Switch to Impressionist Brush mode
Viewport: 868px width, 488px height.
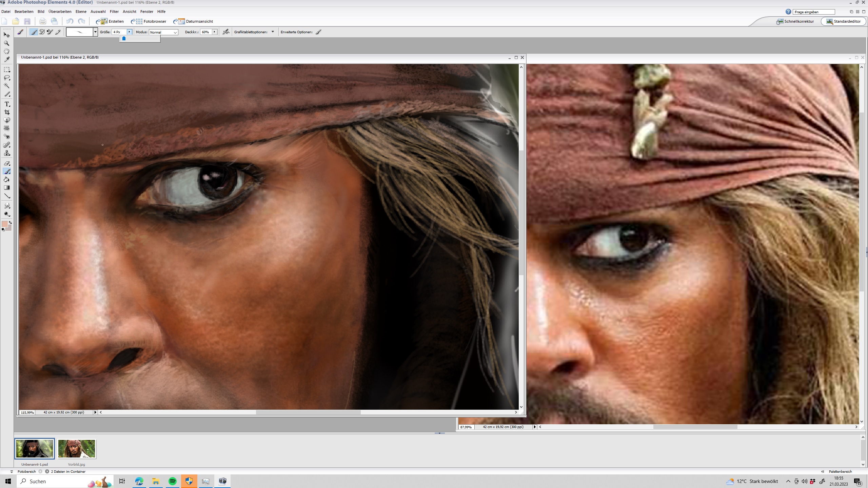[42, 32]
